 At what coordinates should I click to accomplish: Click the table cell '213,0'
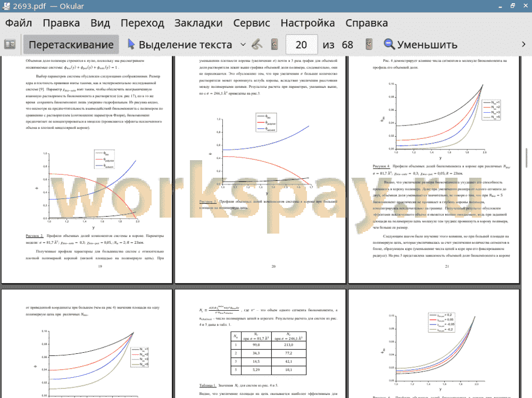(289, 345)
